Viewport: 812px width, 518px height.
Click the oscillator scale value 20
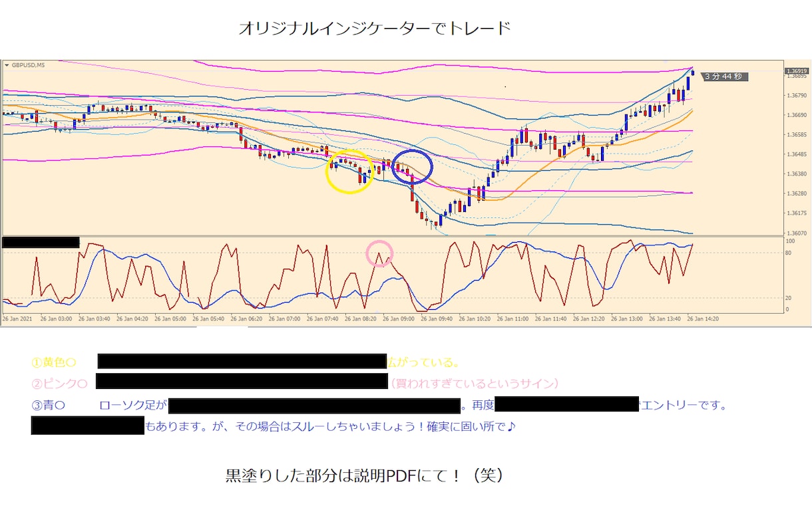pos(789,299)
